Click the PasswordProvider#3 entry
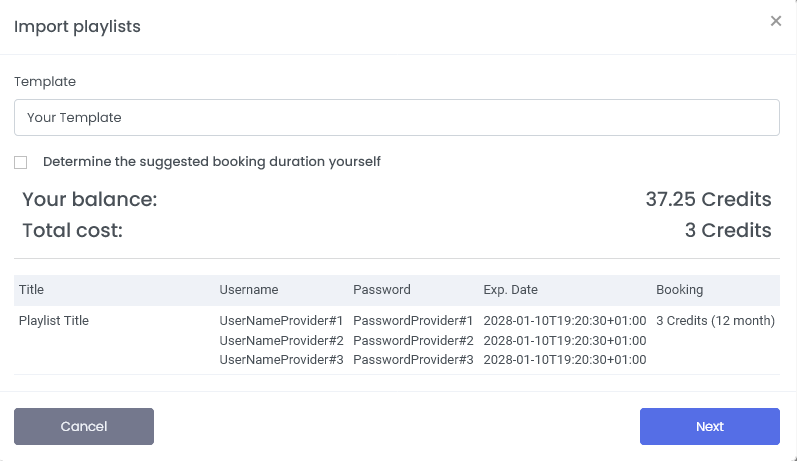This screenshot has height=461, width=797. point(413,359)
